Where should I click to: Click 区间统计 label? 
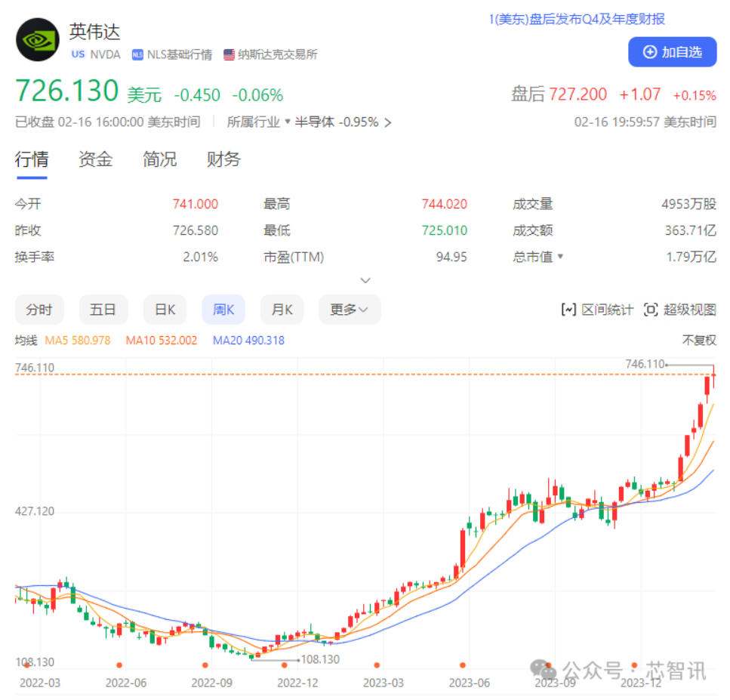click(607, 310)
